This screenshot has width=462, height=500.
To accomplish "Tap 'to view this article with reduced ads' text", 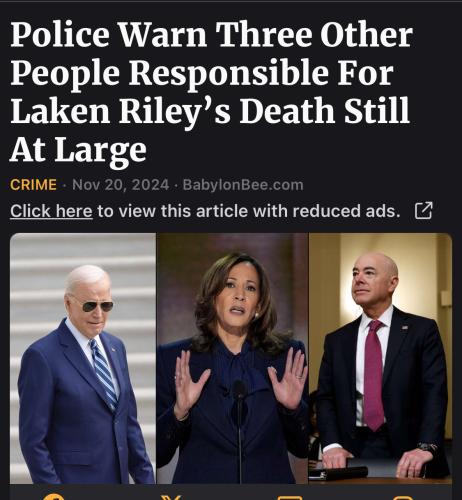I will [x=249, y=211].
